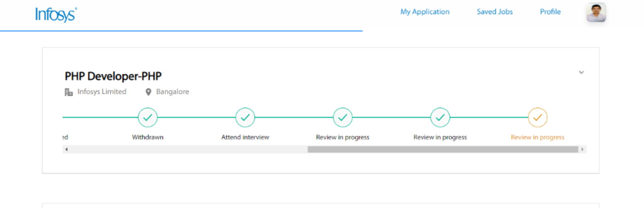Open the My Application tab
This screenshot has width=644, height=208.
[425, 12]
